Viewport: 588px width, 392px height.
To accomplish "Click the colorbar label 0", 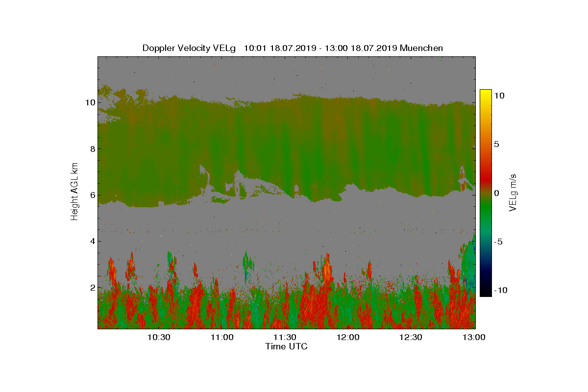I will pos(496,193).
